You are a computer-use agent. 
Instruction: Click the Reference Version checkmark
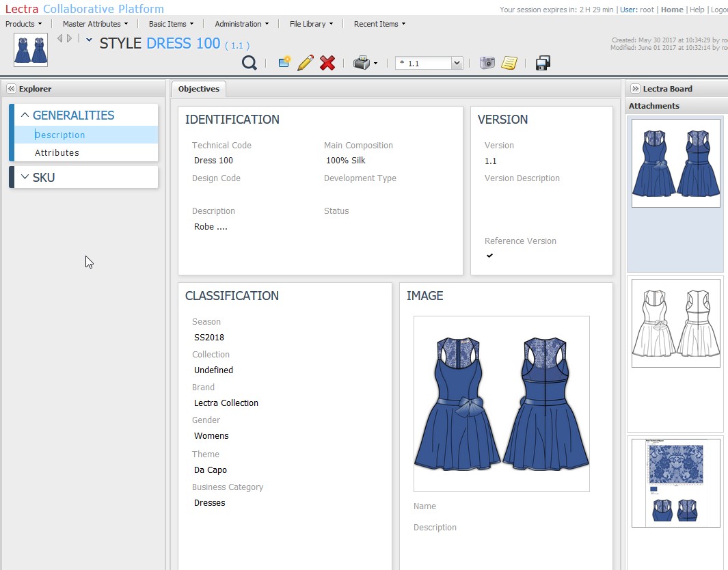pos(489,255)
